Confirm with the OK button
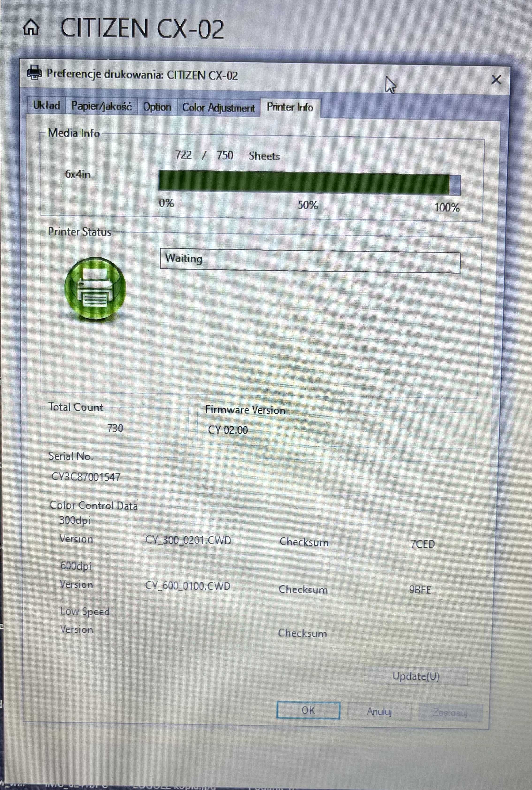Viewport: 532px width, 790px height. pyautogui.click(x=308, y=710)
